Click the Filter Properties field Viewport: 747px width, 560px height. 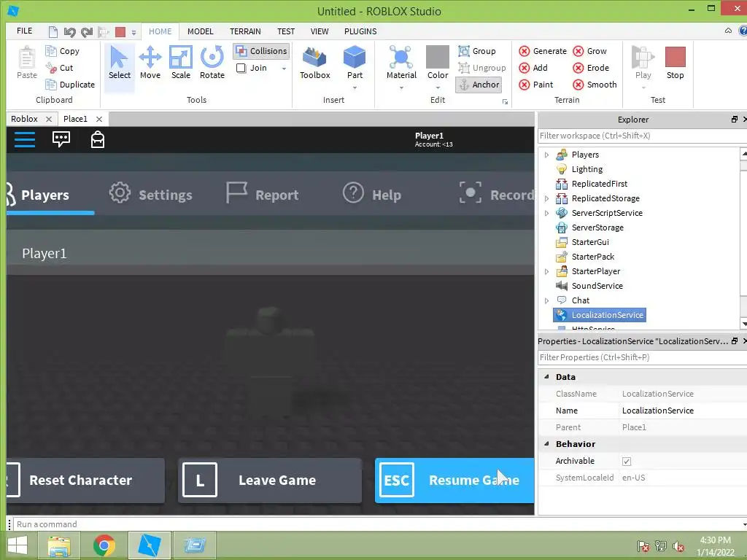coord(640,357)
